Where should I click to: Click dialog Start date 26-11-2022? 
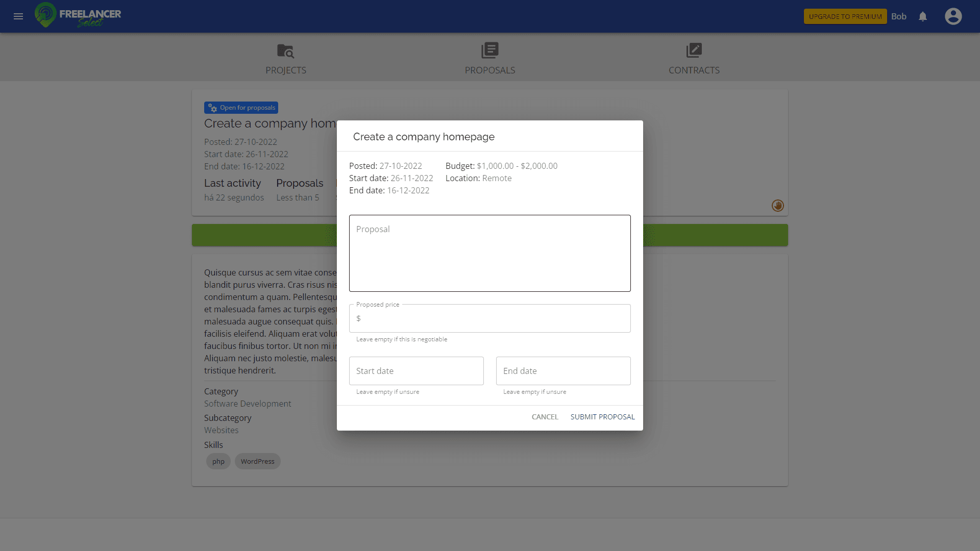click(x=412, y=178)
